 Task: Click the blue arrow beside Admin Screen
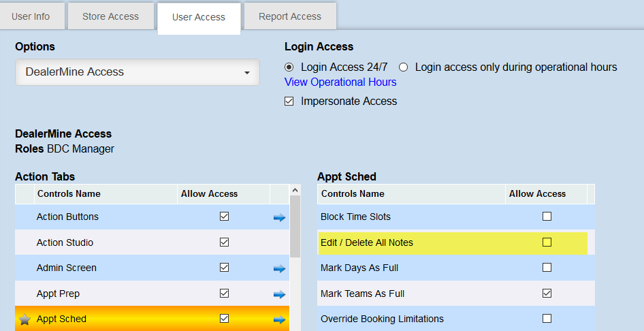279,269
